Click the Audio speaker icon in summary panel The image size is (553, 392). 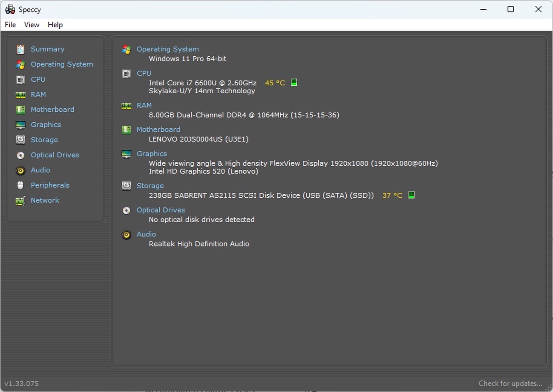pyautogui.click(x=126, y=235)
